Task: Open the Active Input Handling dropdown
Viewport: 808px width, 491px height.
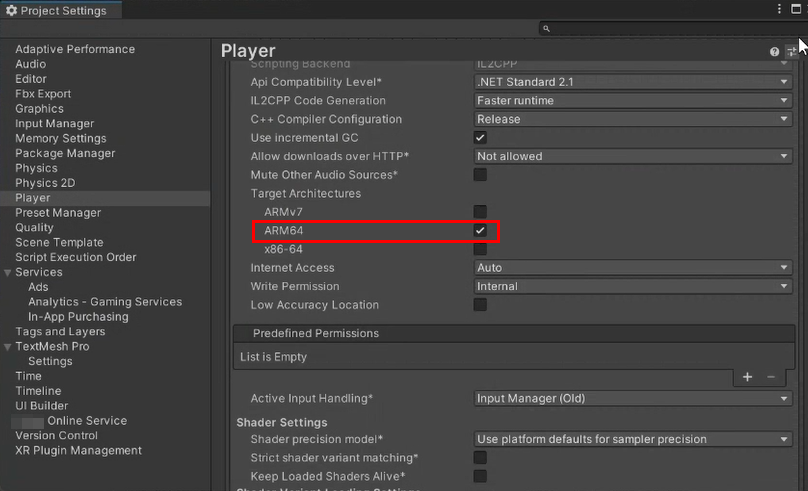Action: [x=633, y=398]
